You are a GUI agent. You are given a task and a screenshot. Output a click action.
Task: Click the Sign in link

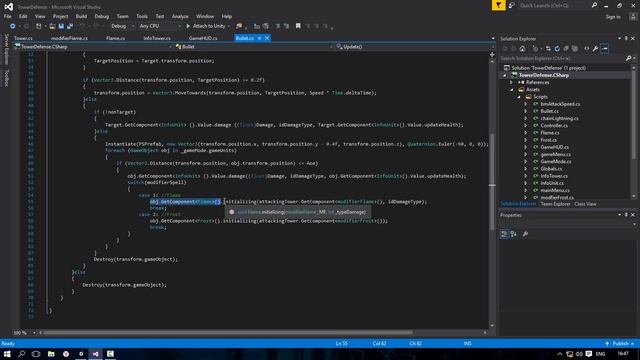(x=613, y=17)
